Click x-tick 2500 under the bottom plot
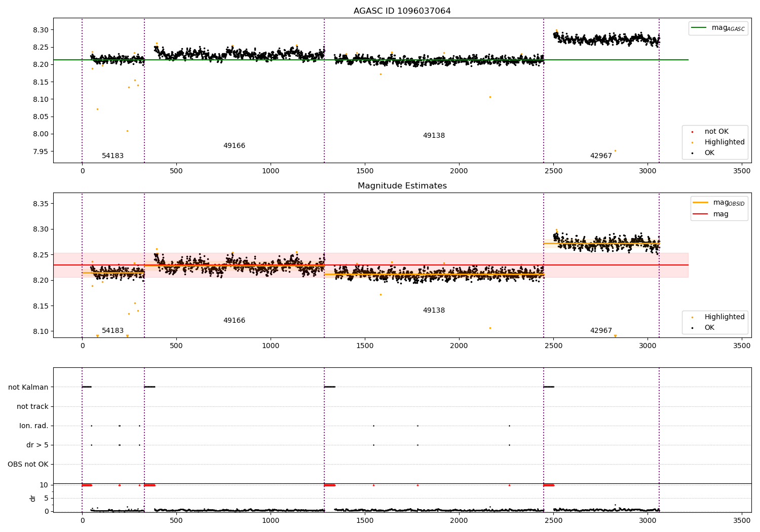 [x=553, y=520]
